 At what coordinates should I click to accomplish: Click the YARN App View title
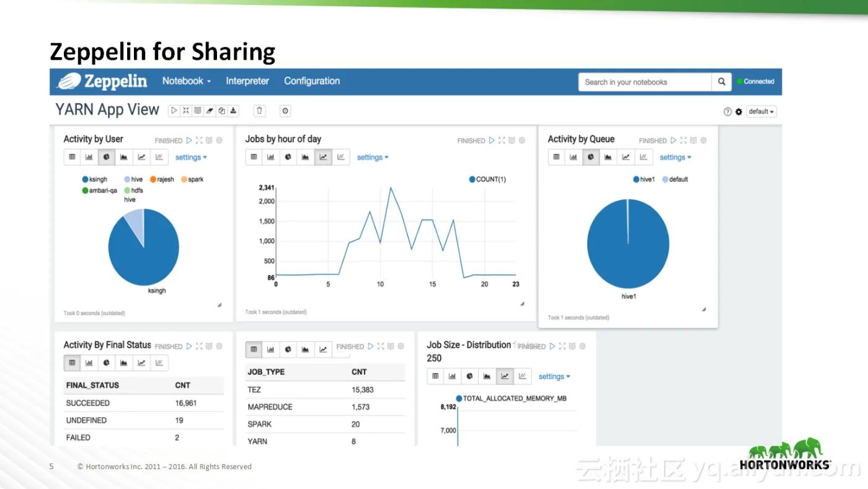pyautogui.click(x=107, y=110)
